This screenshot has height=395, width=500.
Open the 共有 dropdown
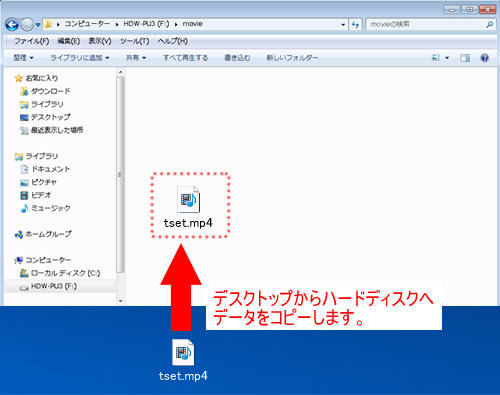click(x=136, y=58)
